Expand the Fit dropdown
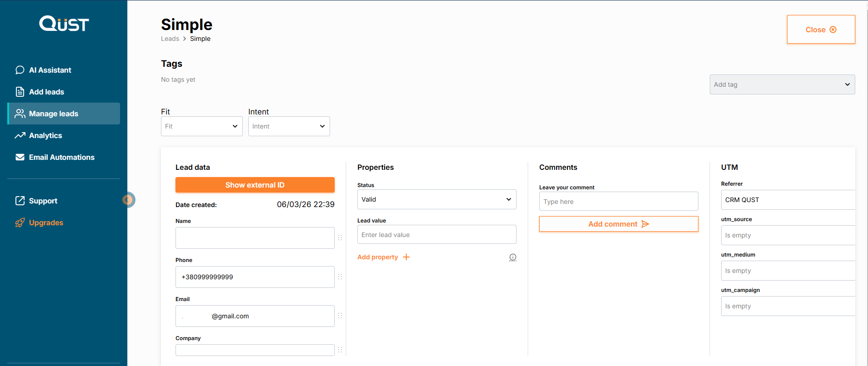This screenshot has height=366, width=868. tap(201, 126)
